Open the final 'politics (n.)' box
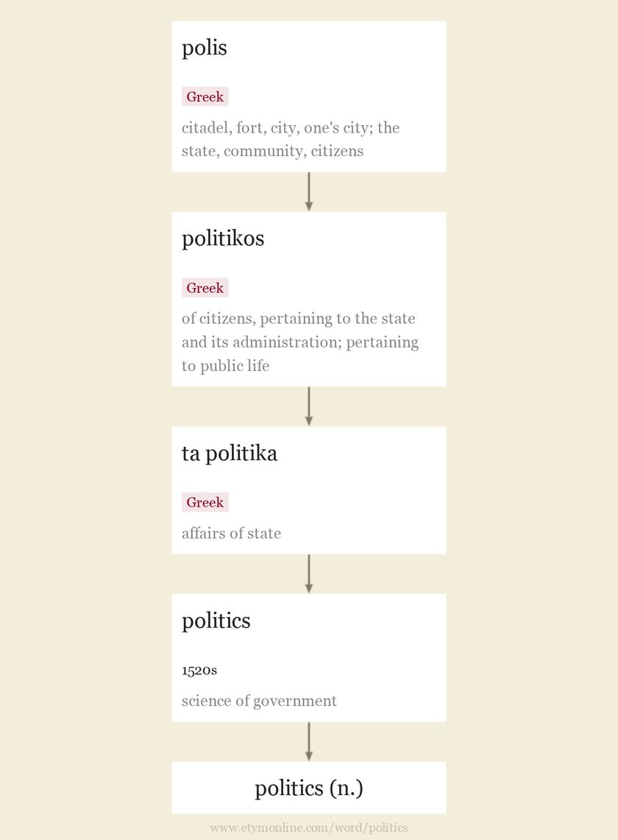 coord(308,788)
